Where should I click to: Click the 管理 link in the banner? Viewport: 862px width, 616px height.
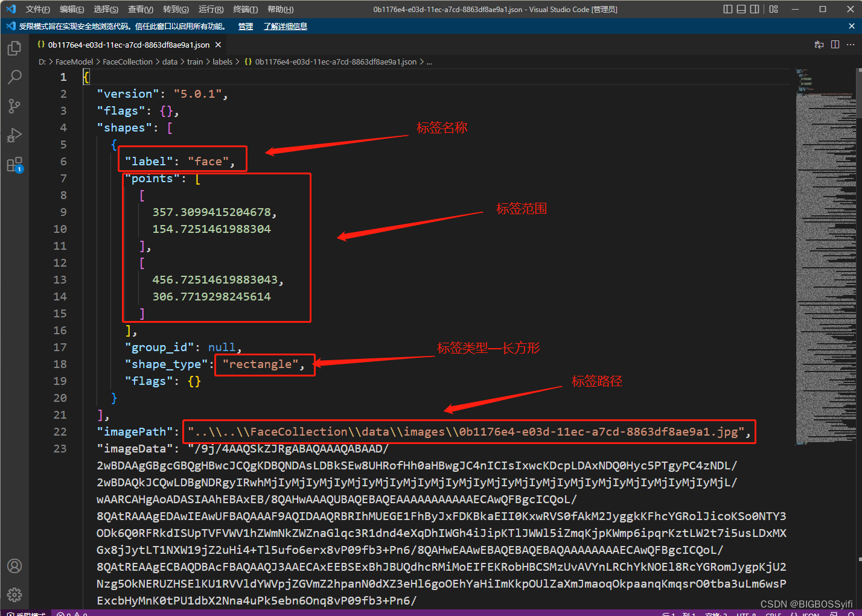pyautogui.click(x=246, y=27)
